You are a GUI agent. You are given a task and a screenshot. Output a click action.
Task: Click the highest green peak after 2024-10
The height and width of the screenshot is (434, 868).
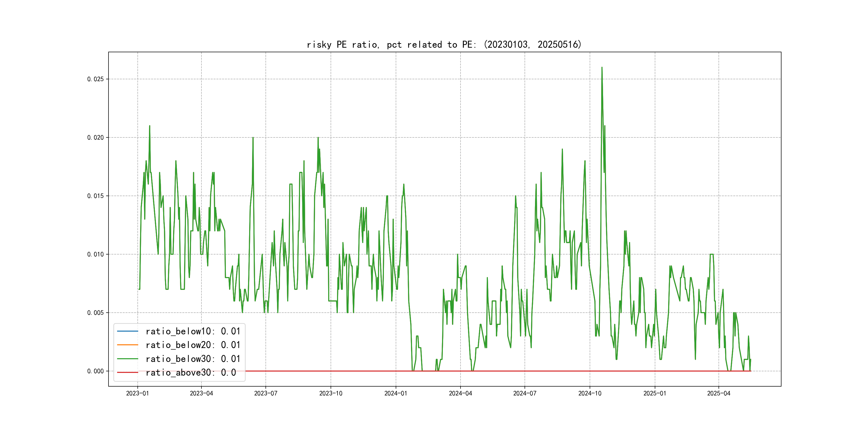(x=602, y=68)
